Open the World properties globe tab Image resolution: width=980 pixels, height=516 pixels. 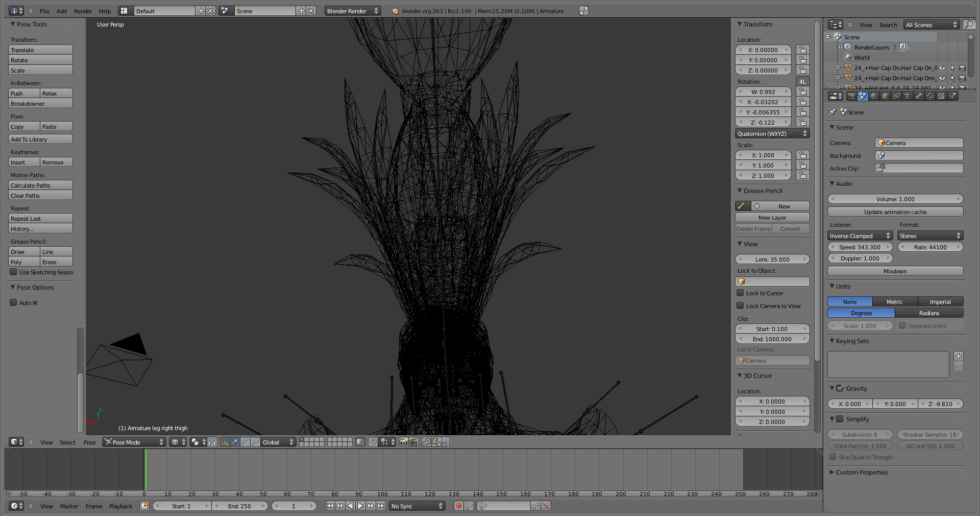click(x=874, y=96)
